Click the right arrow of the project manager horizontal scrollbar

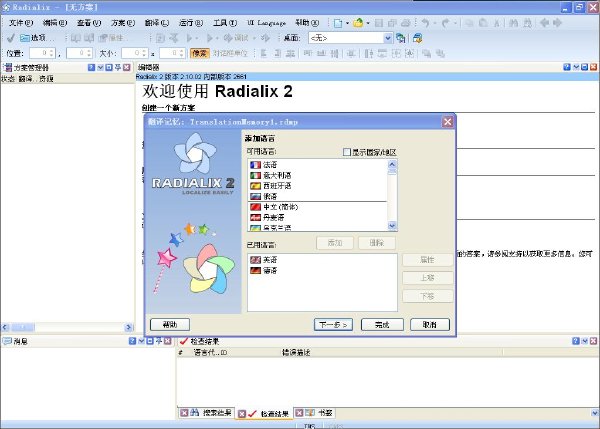point(129,327)
